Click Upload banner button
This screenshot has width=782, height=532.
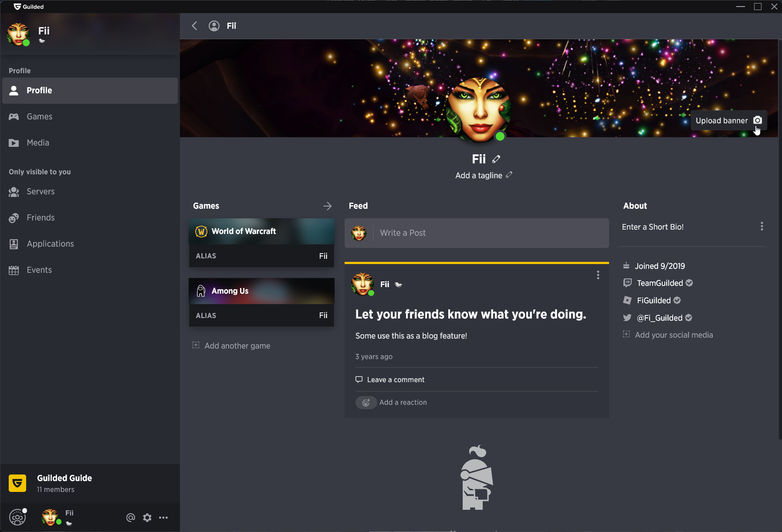(x=729, y=120)
